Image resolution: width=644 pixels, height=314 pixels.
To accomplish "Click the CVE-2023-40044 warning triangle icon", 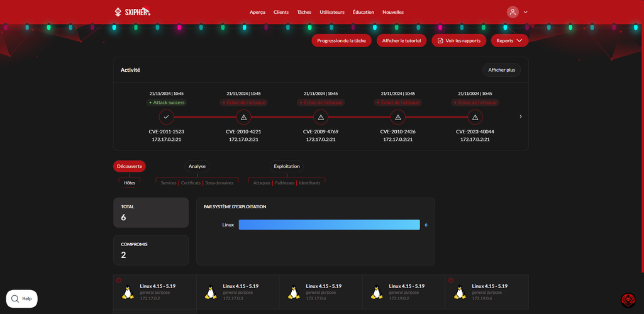I will 475,117.
